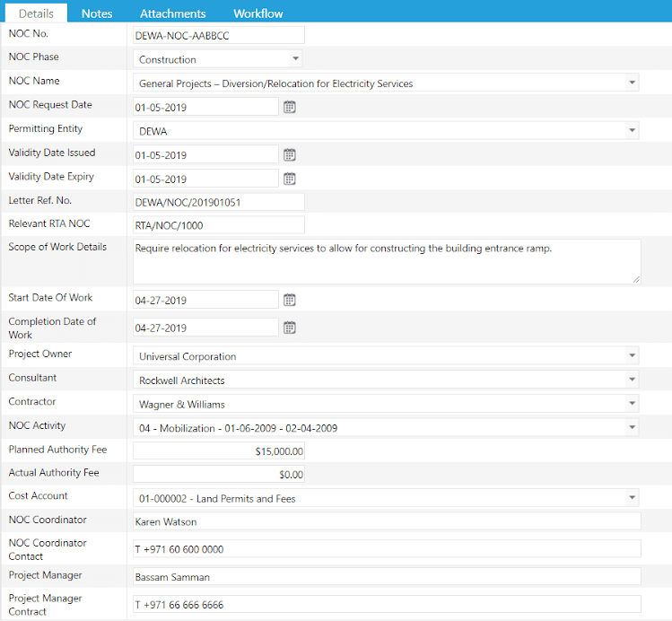Open calendar picker for Completion Date of Work
This screenshot has height=621, width=672.
click(290, 328)
